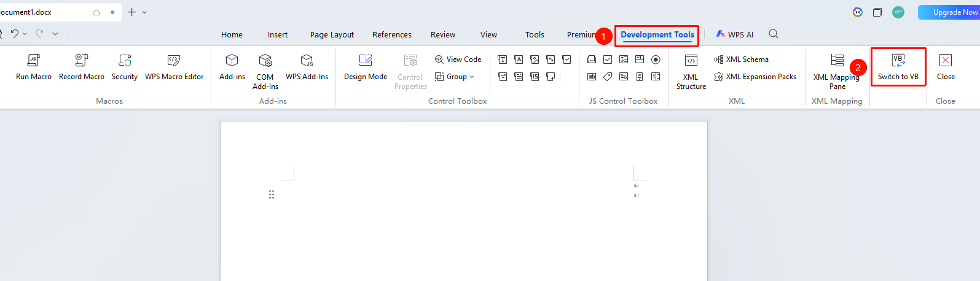Expand the new tab dropdown arrow
The image size is (980, 281).
pyautogui.click(x=144, y=12)
